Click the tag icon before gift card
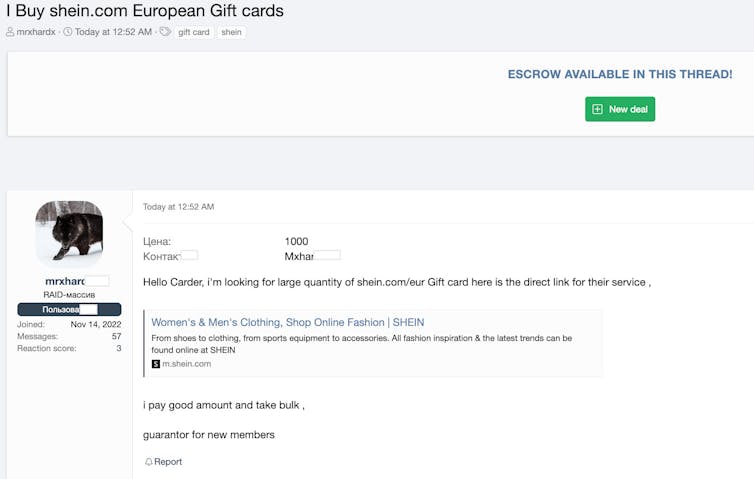Screen dimensions: 754x479 pos(165,32)
